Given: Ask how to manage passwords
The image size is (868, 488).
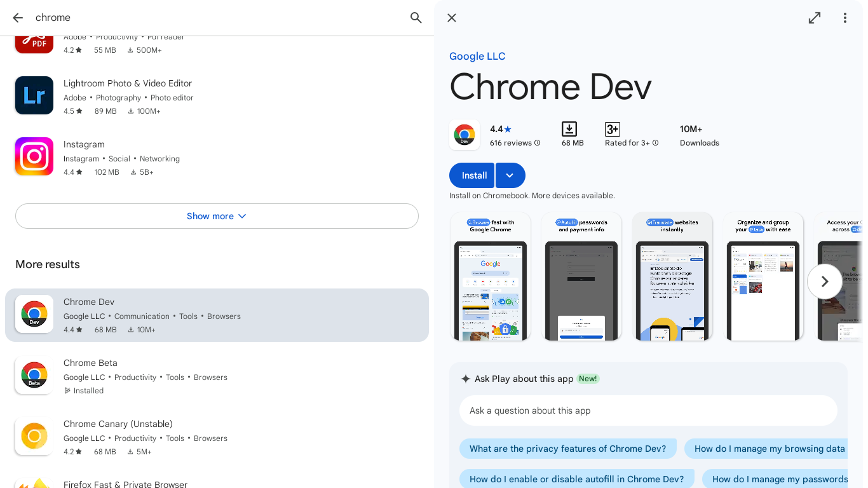Looking at the screenshot, I should point(775,479).
